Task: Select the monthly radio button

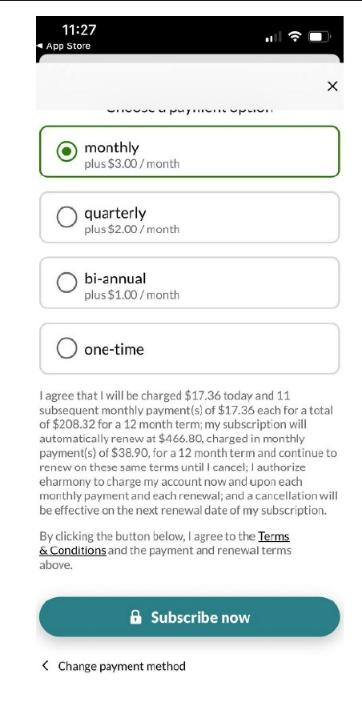Action: tap(67, 151)
